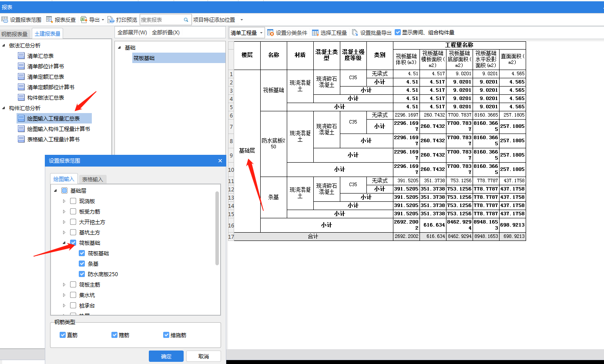Check the 大开挖土方 checkbox
604x364 pixels.
[x=73, y=222]
